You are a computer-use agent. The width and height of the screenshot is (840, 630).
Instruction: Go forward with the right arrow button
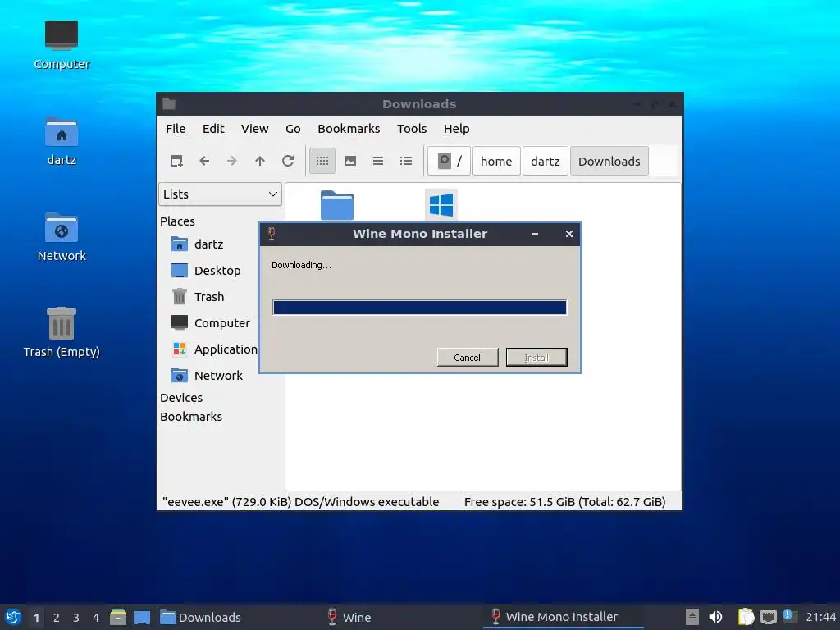232,161
